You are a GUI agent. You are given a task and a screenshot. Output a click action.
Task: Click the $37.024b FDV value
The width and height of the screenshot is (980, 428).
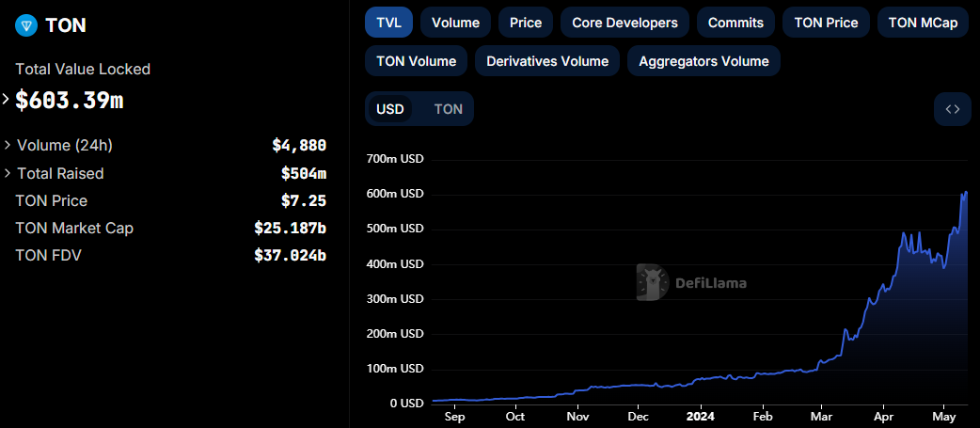290,256
